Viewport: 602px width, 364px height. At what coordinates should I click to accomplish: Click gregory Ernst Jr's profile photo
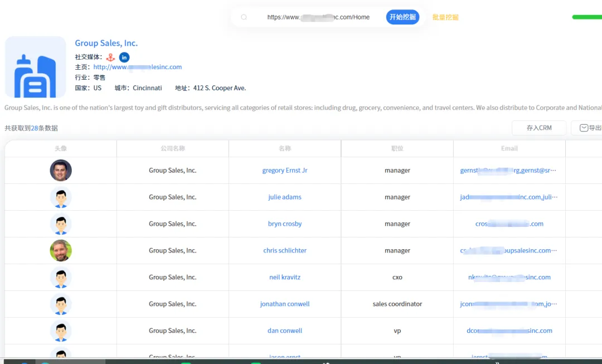click(x=61, y=170)
